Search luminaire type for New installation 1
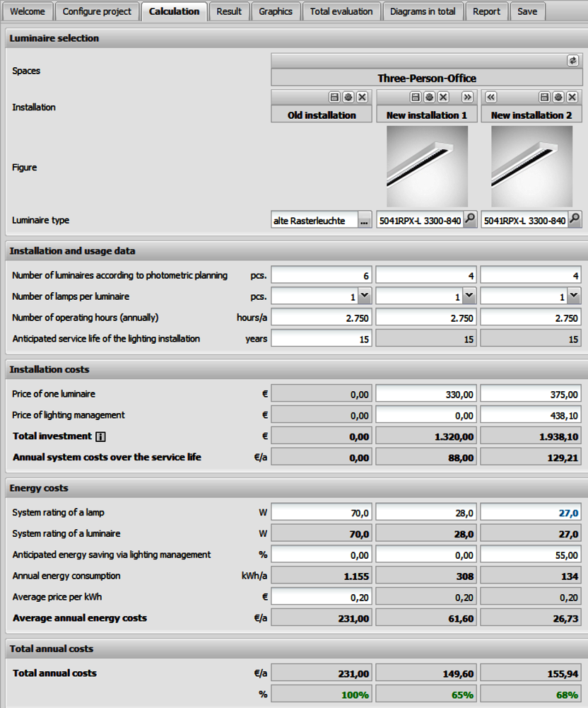 [x=470, y=220]
